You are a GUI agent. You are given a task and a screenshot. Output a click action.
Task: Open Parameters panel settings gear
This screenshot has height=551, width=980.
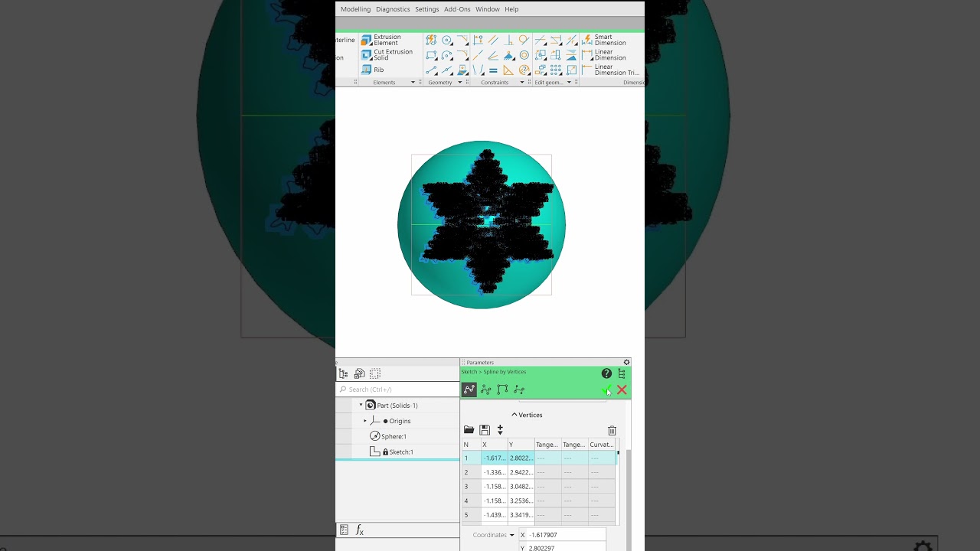626,363
